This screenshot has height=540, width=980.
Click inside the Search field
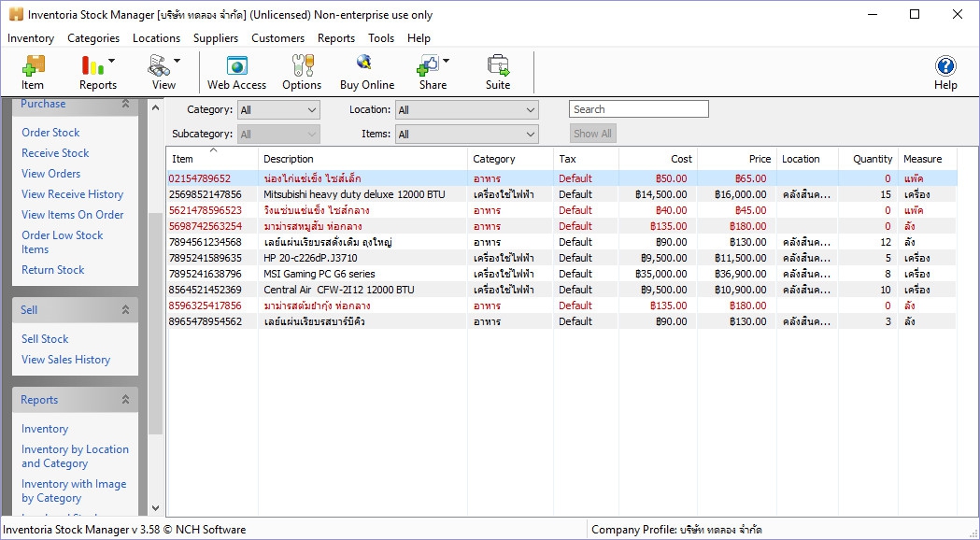(x=638, y=109)
